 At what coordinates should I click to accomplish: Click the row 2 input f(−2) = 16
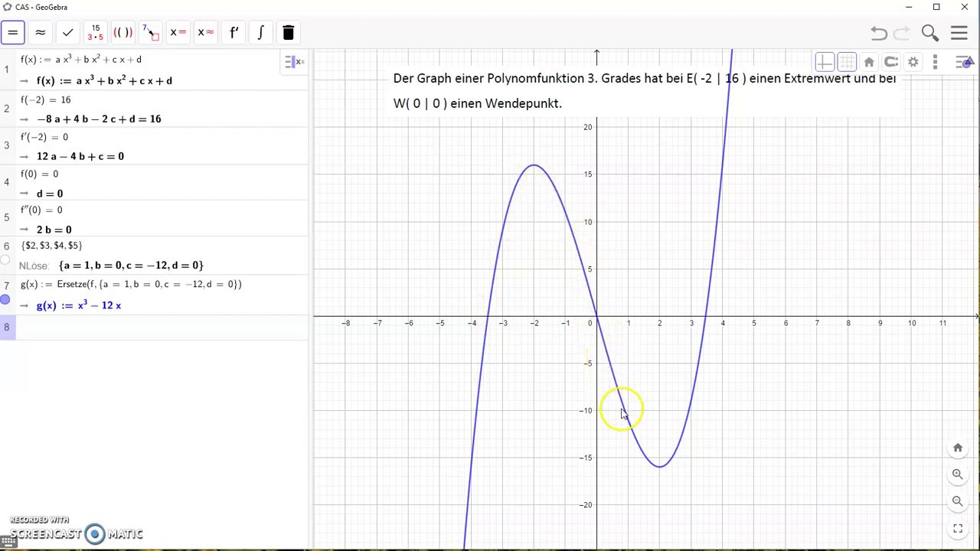[46, 99]
